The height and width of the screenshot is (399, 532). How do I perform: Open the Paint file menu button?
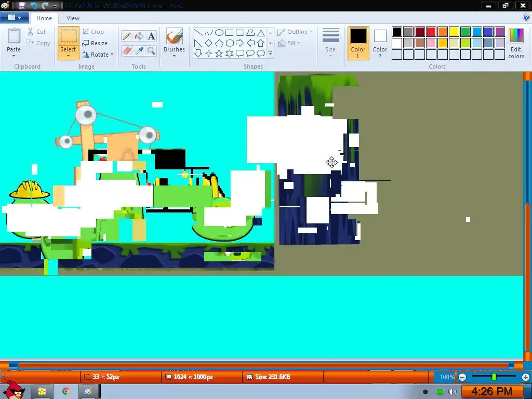pos(14,18)
